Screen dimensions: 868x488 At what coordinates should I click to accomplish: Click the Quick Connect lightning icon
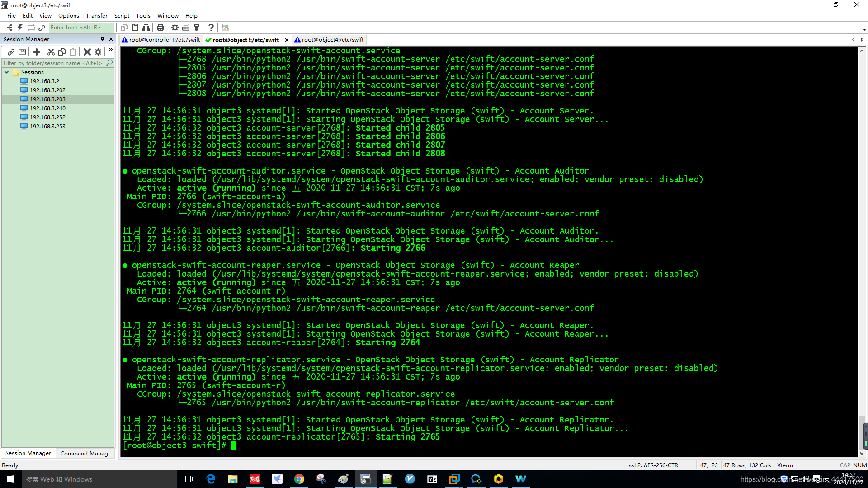(x=20, y=28)
